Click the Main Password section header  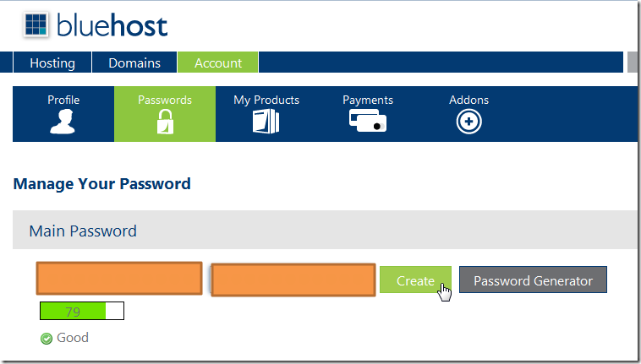(83, 231)
